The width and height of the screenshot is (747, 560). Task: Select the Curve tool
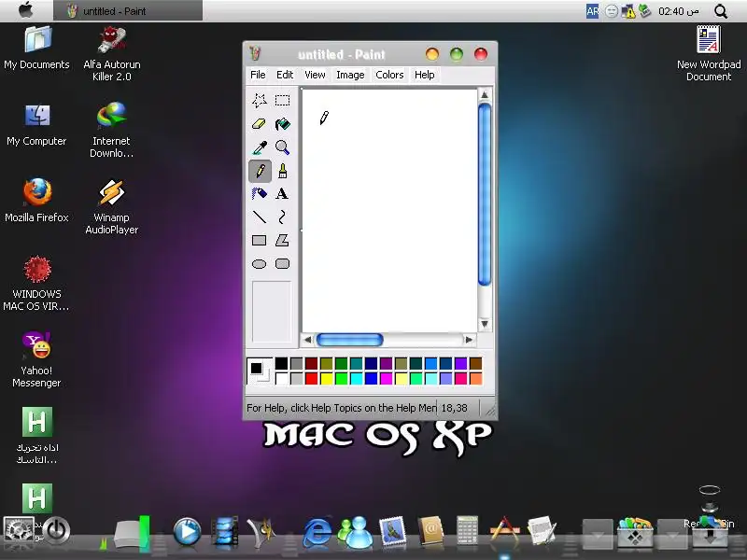283,217
